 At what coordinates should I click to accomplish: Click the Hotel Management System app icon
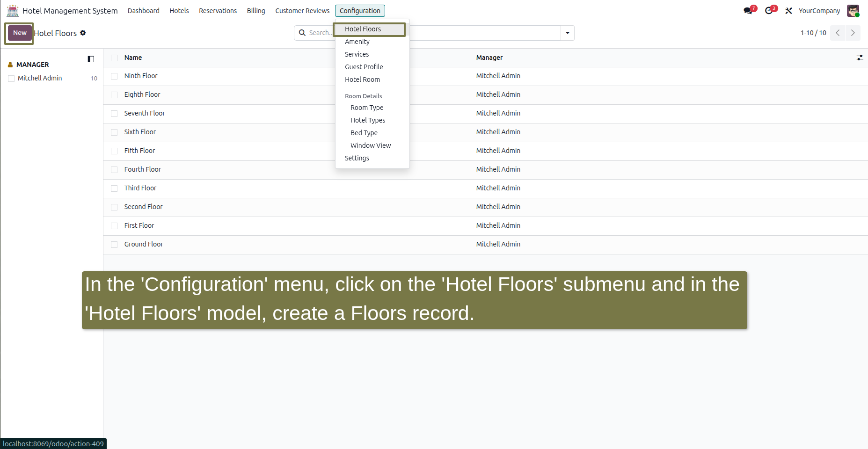pyautogui.click(x=13, y=10)
